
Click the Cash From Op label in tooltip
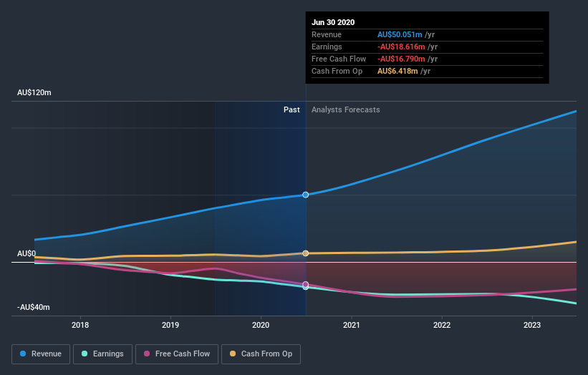click(337, 71)
